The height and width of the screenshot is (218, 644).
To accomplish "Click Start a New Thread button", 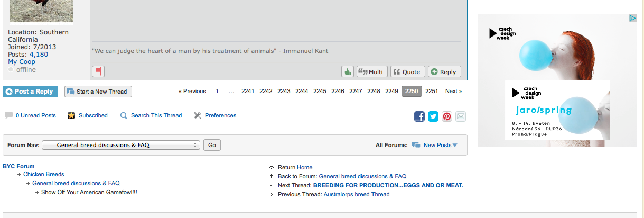I will [98, 92].
